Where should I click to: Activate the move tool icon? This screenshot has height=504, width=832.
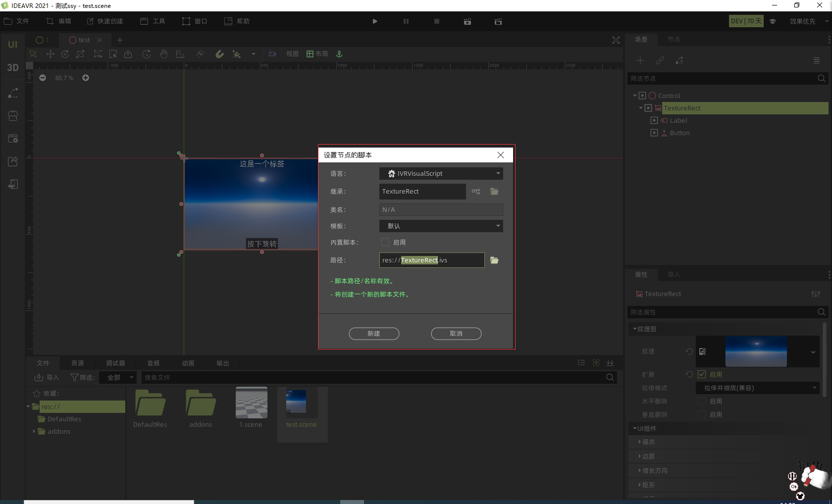(50, 54)
